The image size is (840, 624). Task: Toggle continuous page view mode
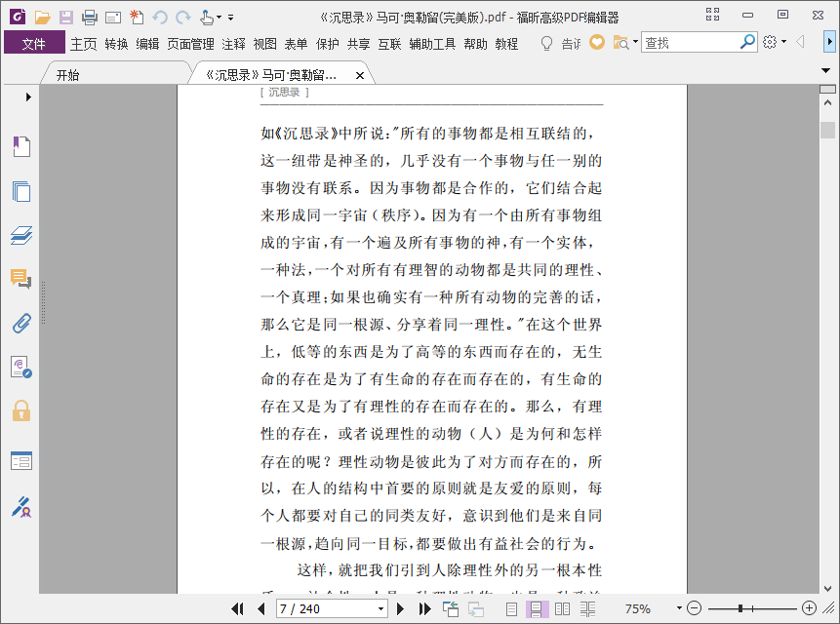point(537,609)
